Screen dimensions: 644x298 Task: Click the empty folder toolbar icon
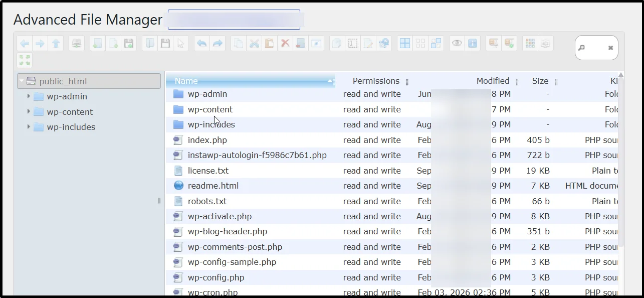click(x=301, y=44)
